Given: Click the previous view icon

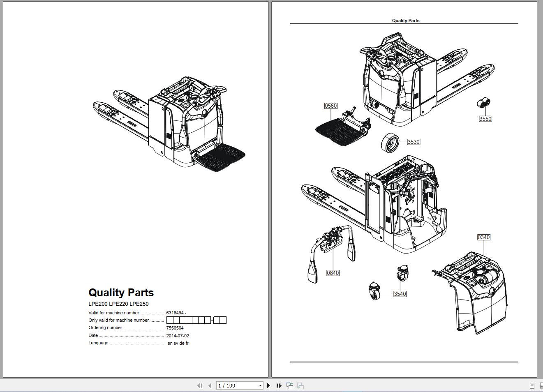Looking at the screenshot, I should (290, 385).
